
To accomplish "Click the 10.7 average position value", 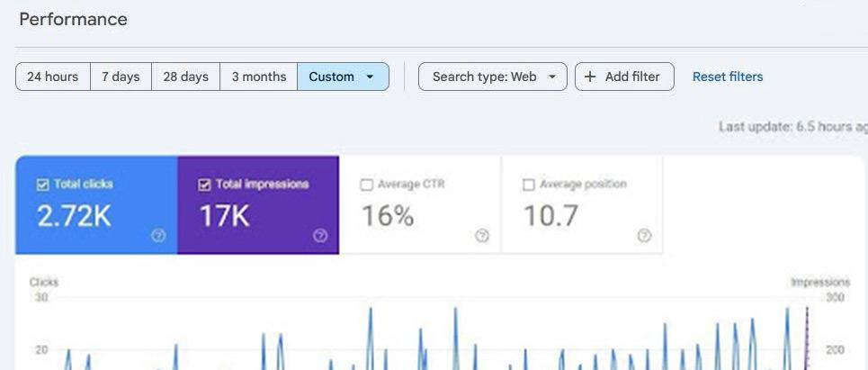I will pyautogui.click(x=550, y=216).
